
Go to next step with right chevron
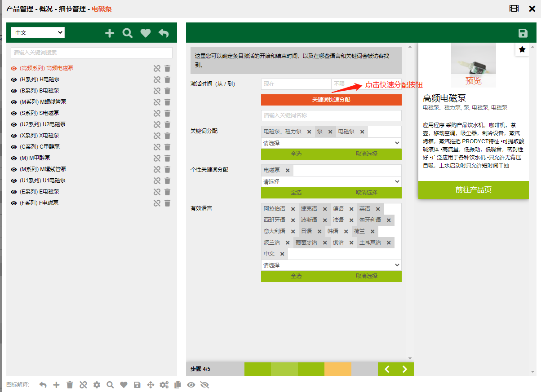coord(404,369)
